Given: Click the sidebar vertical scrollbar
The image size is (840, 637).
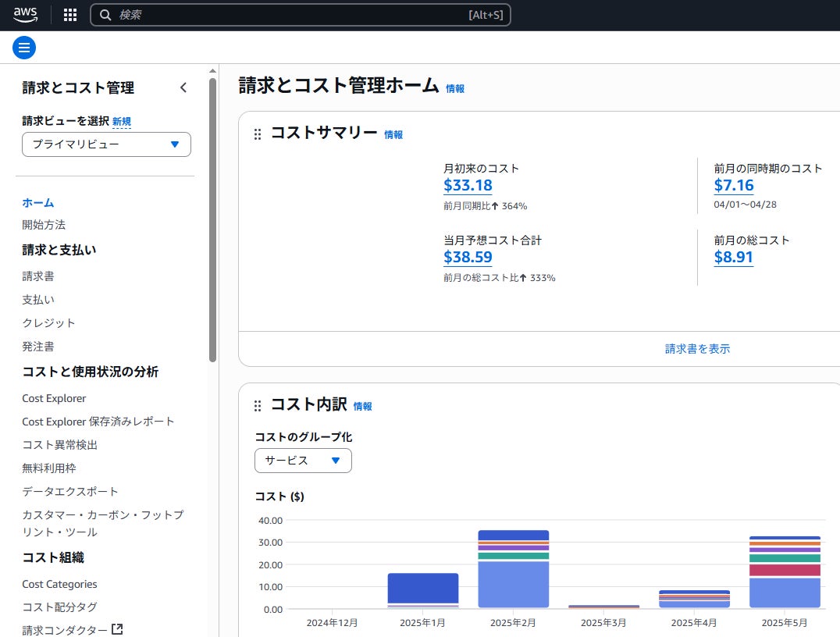Looking at the screenshot, I should (212, 219).
